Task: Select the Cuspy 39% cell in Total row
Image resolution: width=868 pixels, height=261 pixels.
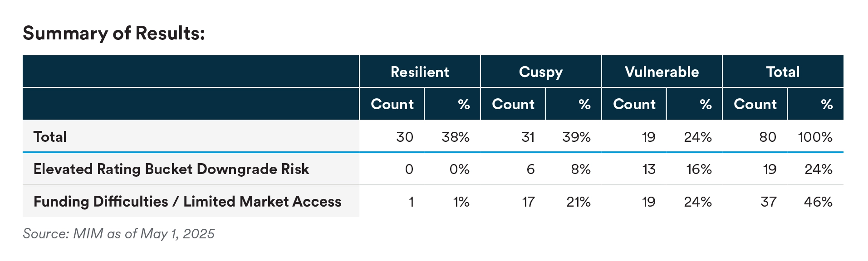Action: (x=576, y=137)
